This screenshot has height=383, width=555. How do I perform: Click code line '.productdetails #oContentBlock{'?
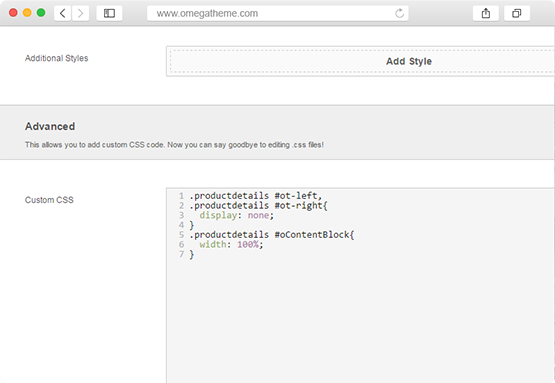coord(272,235)
